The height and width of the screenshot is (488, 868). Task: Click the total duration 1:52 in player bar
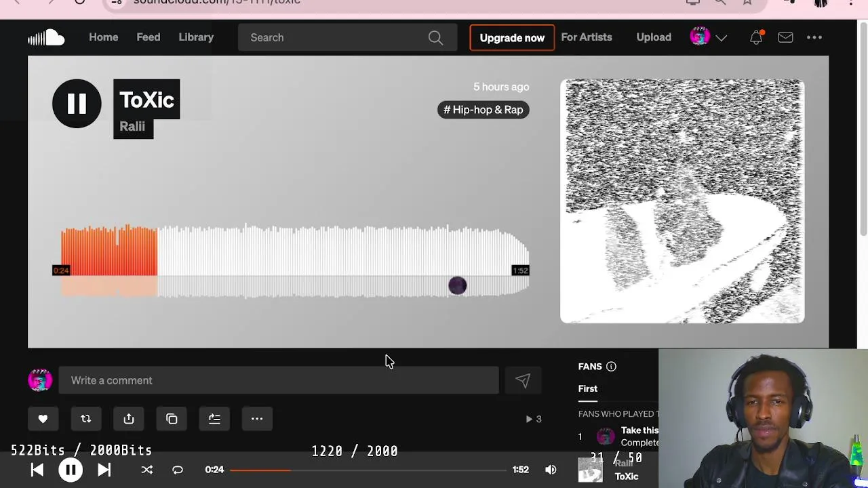coord(520,470)
